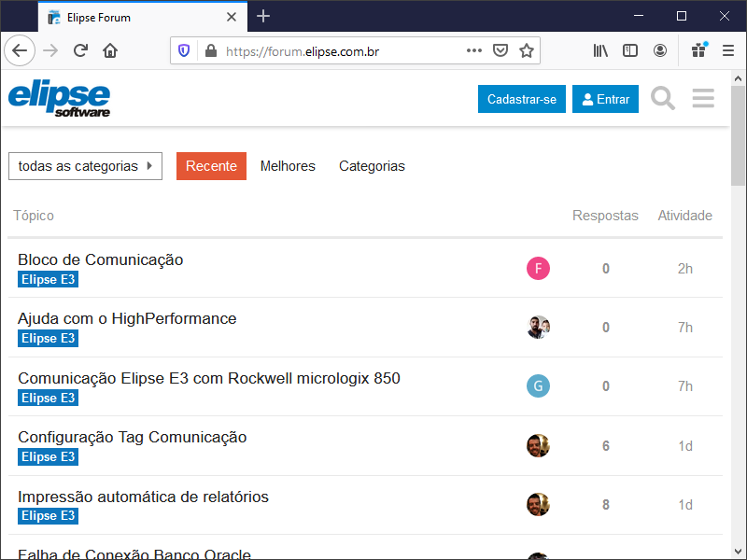Reload the page with browser refresh

(80, 51)
